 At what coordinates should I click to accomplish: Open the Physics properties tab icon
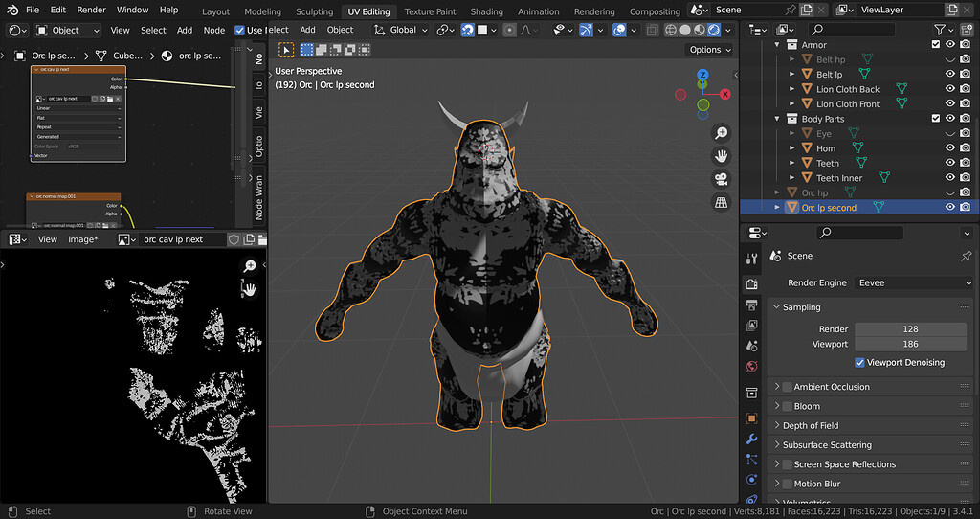[x=752, y=481]
